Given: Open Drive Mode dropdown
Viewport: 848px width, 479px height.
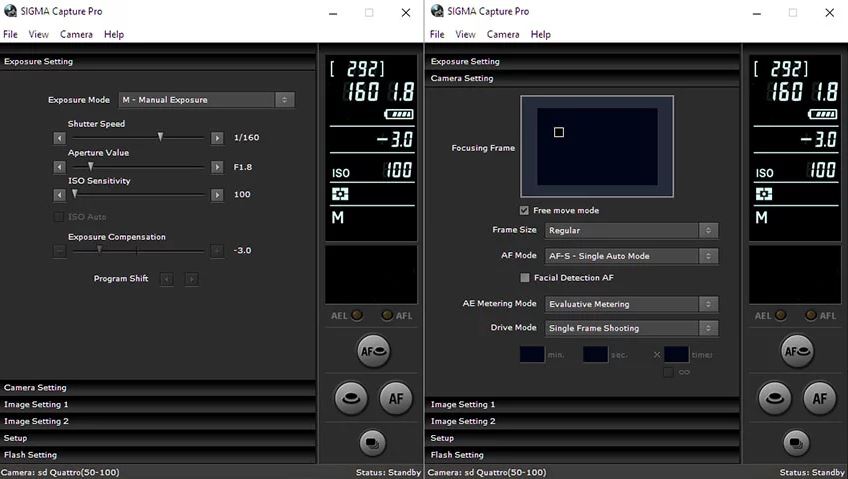Looking at the screenshot, I should pos(632,328).
